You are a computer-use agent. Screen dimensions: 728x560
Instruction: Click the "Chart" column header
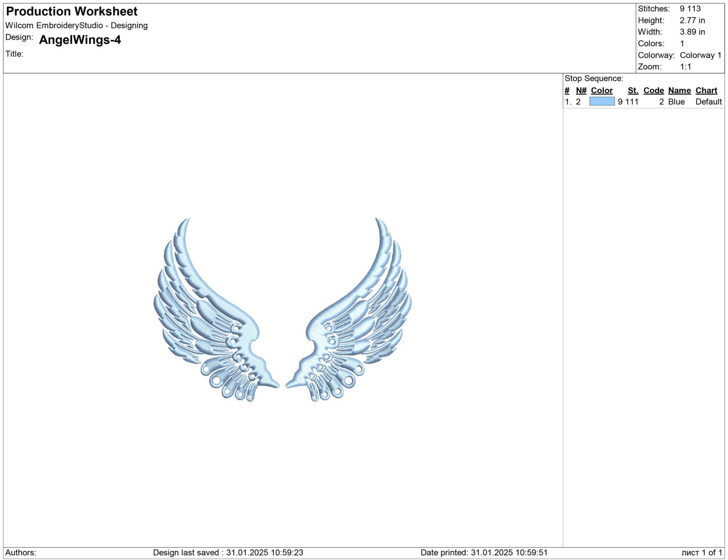point(706,90)
